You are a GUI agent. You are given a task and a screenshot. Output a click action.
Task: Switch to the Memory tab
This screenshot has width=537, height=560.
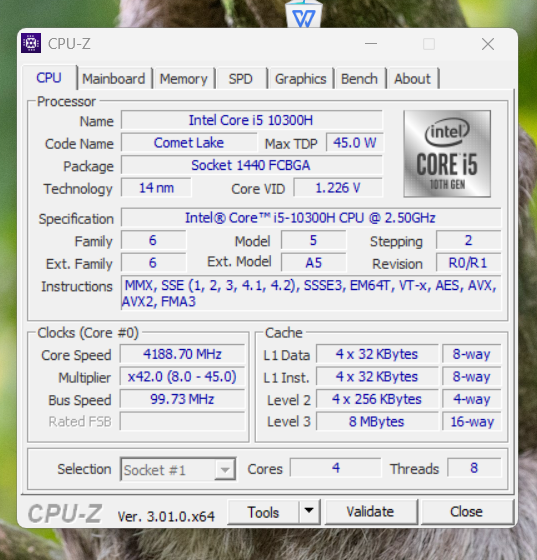184,79
